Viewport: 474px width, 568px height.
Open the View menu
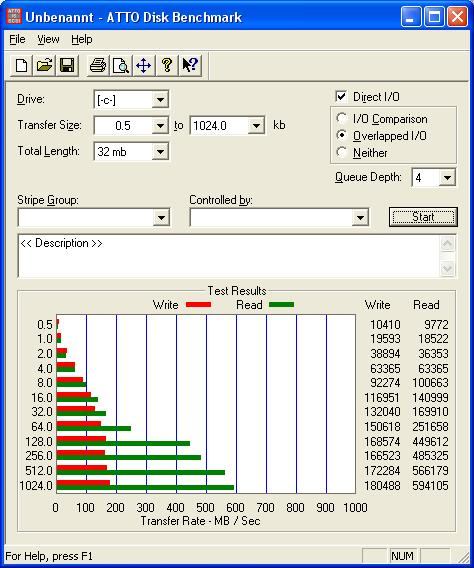[x=48, y=39]
